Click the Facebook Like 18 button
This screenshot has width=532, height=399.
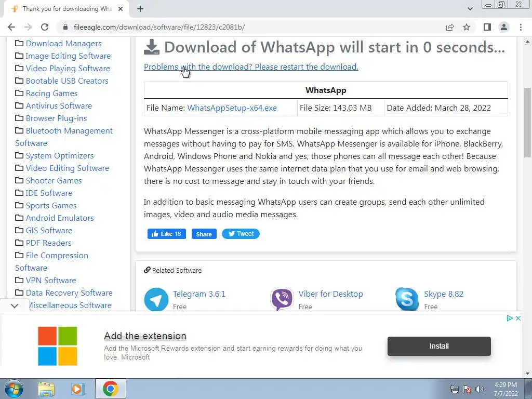tap(167, 234)
